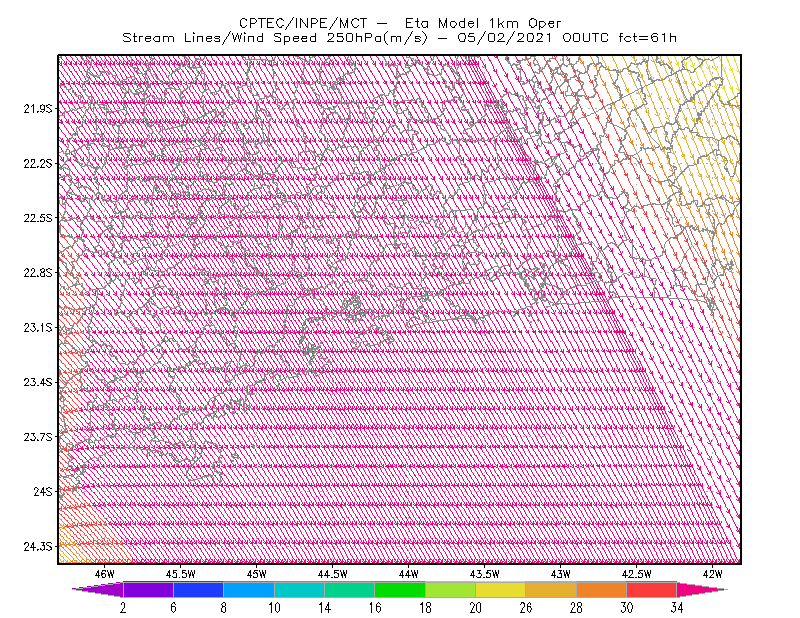The image size is (800, 618).
Task: Click the lime swatch between 18 and 20
Action: pyautogui.click(x=450, y=589)
